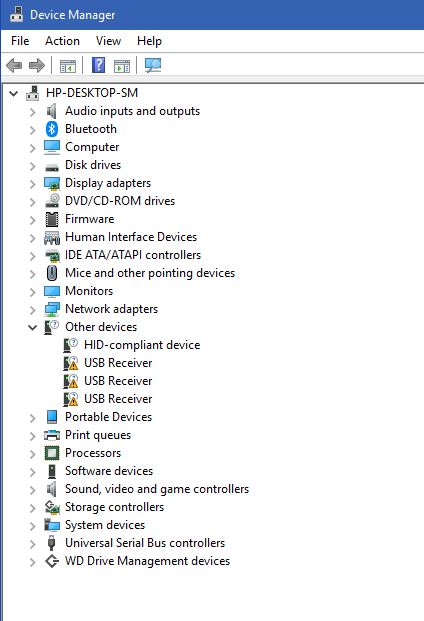Collapse the HP-DESKTOP-SM root node
This screenshot has height=621, width=424.
[14, 94]
